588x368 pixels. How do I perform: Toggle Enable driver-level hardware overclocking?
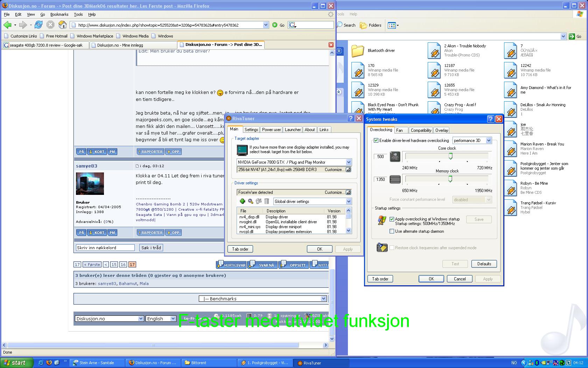[376, 141]
